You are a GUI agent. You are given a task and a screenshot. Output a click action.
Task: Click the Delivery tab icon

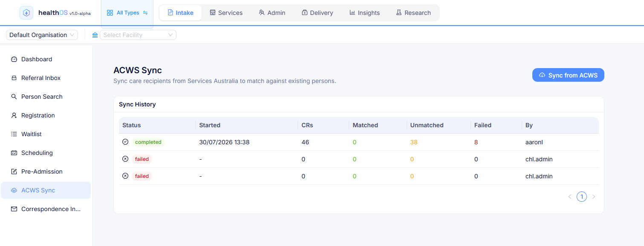[305, 13]
